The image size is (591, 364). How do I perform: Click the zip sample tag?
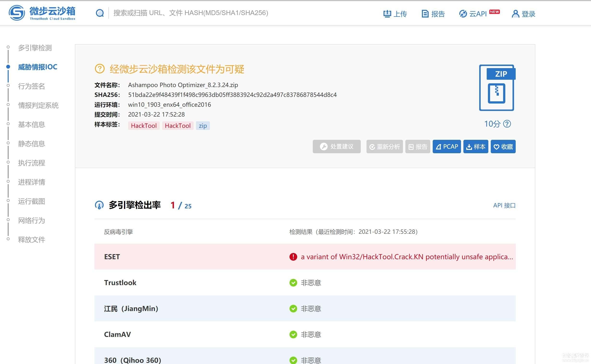point(203,126)
